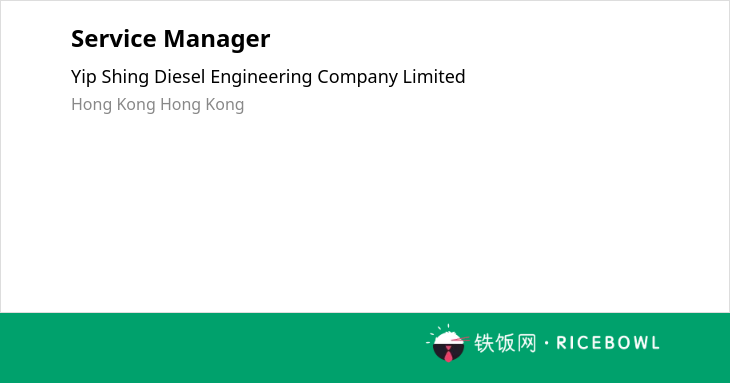
Task: Click the white rice atop the bowl
Action: tap(447, 338)
